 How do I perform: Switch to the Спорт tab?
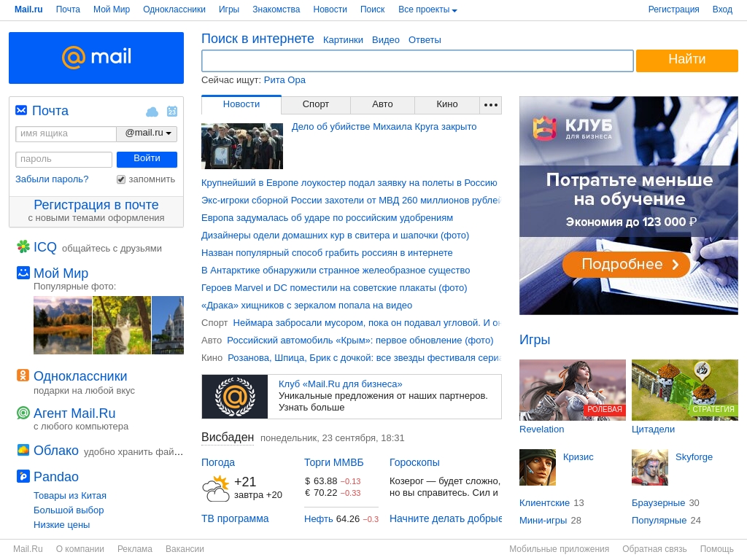[x=316, y=104]
